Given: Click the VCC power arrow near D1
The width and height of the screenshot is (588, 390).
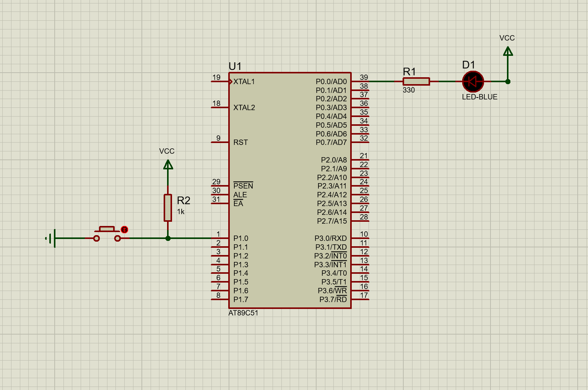Looking at the screenshot, I should pos(508,51).
